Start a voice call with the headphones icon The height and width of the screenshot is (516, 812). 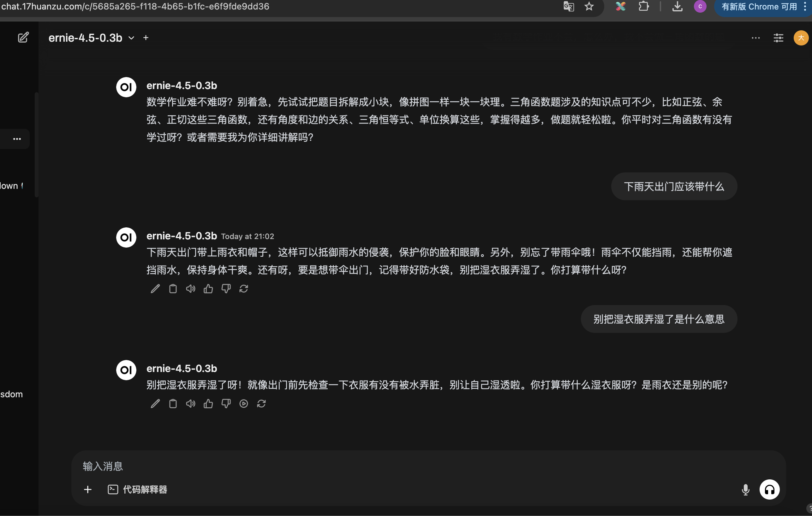pos(769,489)
